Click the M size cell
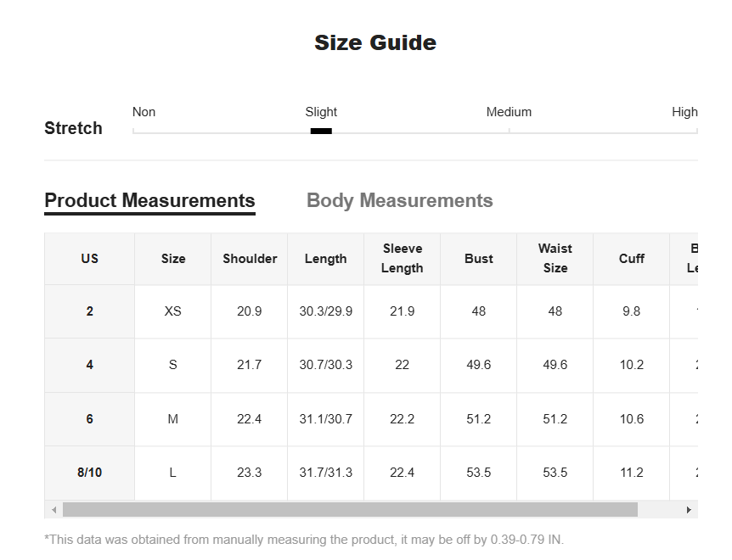 pos(172,419)
